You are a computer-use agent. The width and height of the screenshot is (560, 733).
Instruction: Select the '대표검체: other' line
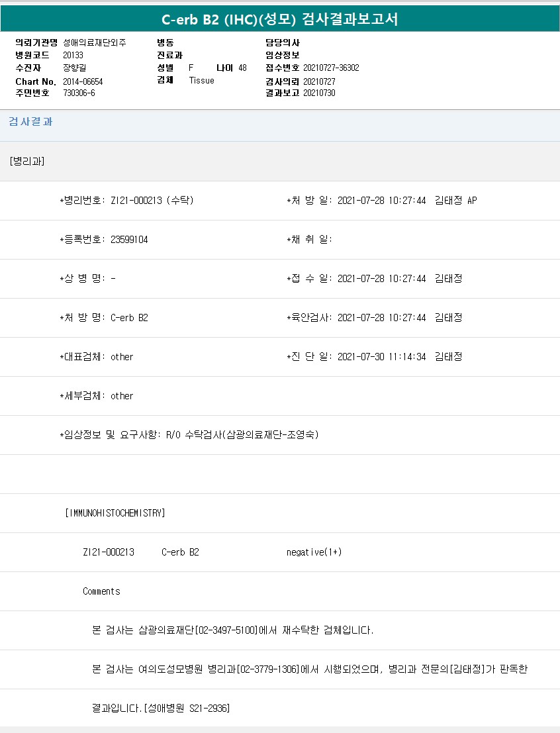point(96,357)
